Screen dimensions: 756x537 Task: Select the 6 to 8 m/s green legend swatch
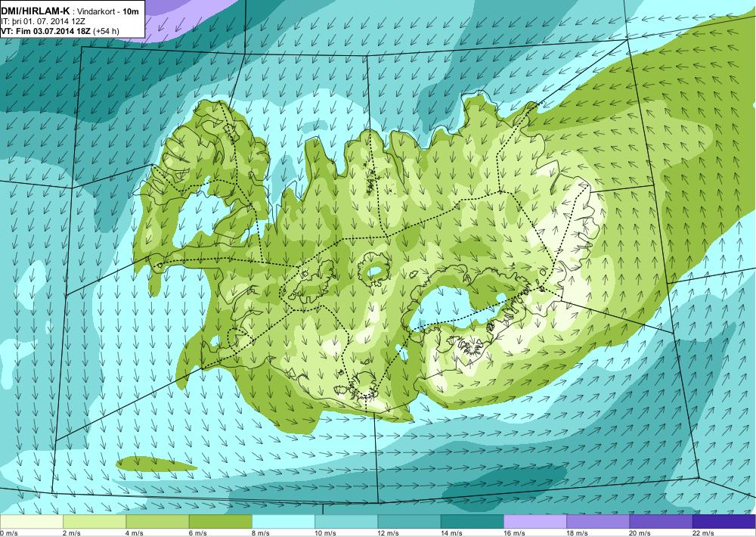pos(220,522)
